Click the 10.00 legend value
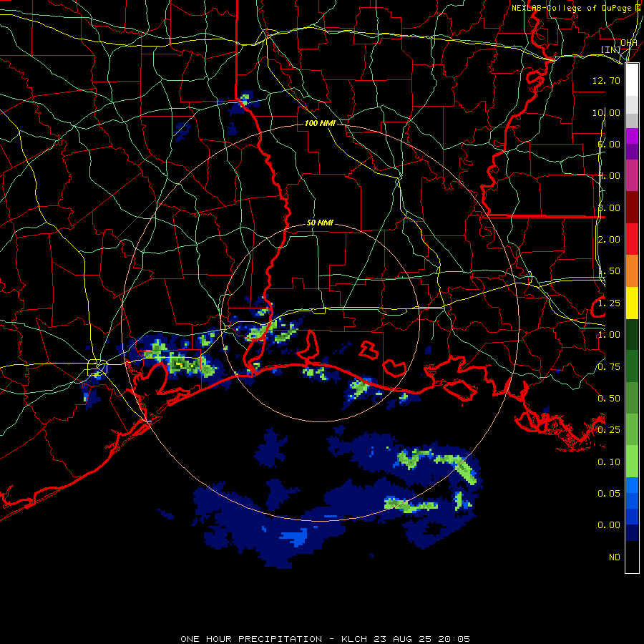The width and height of the screenshot is (644, 644). click(x=606, y=112)
